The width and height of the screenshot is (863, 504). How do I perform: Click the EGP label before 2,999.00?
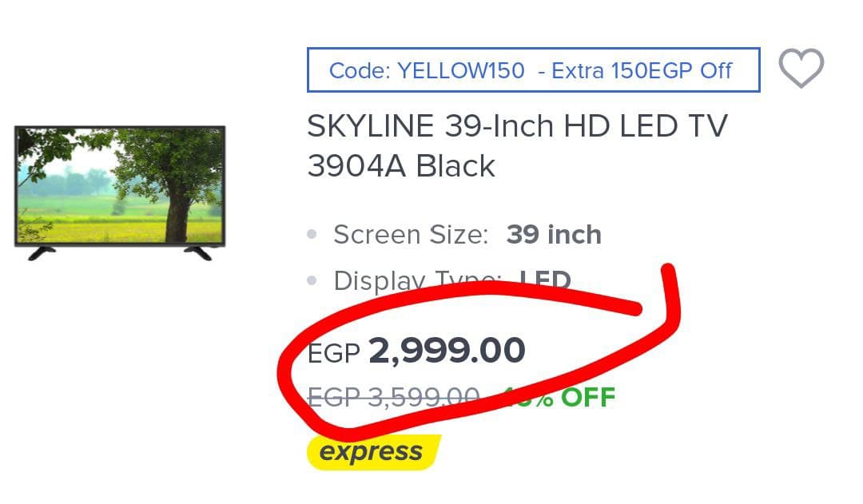(334, 352)
